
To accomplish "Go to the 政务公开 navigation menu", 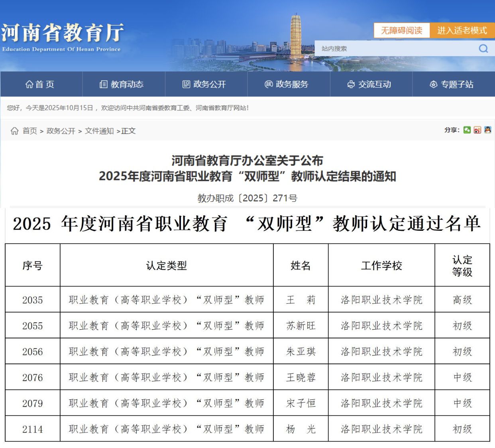I will [204, 84].
